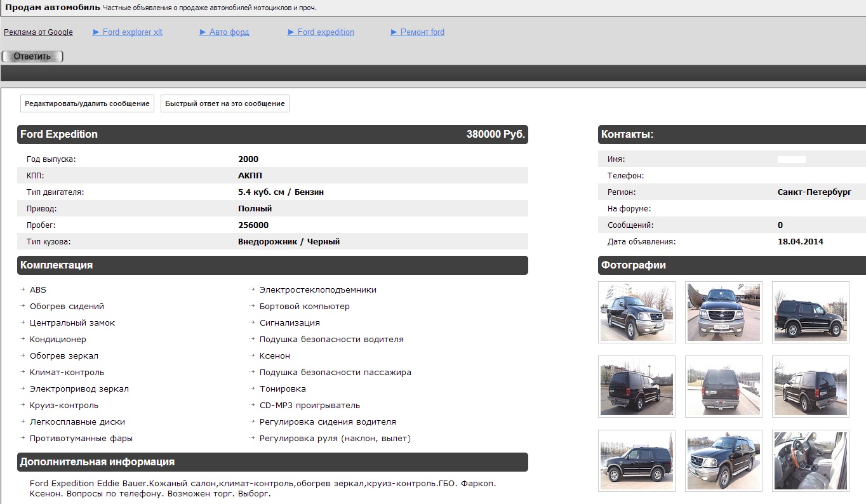Click the Электростеклоподъемники item

point(318,290)
